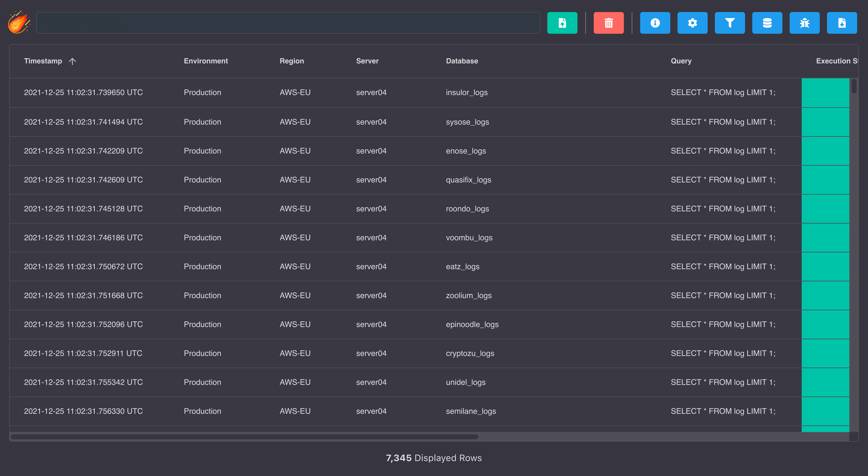Image resolution: width=868 pixels, height=476 pixels.
Task: Click green status cell in semilane_logs row
Action: click(825, 411)
